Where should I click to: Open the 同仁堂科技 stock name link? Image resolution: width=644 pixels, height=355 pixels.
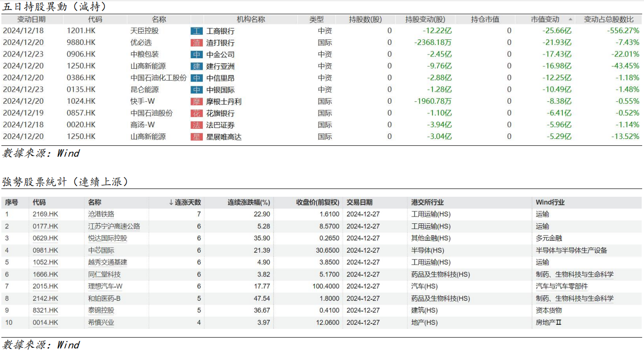point(104,274)
